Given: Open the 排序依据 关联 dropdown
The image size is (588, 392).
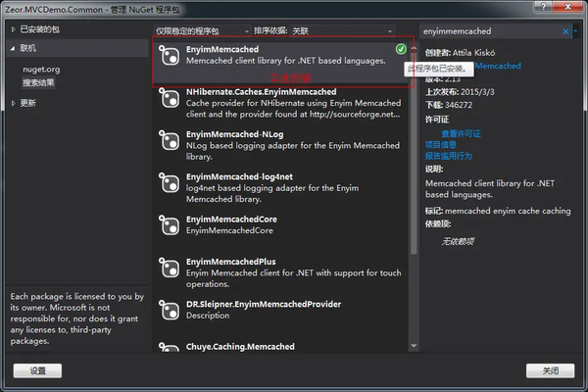Looking at the screenshot, I should pyautogui.click(x=342, y=31).
